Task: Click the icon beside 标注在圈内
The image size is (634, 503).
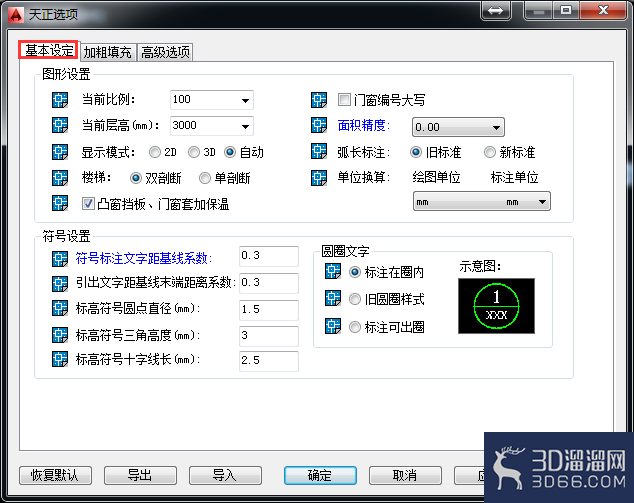Action: (x=333, y=272)
